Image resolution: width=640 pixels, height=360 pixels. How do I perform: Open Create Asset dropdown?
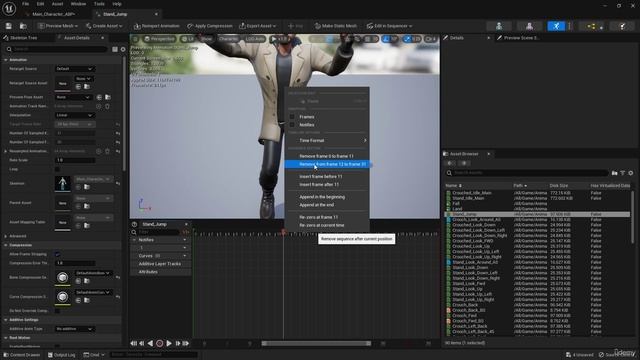tap(104, 26)
